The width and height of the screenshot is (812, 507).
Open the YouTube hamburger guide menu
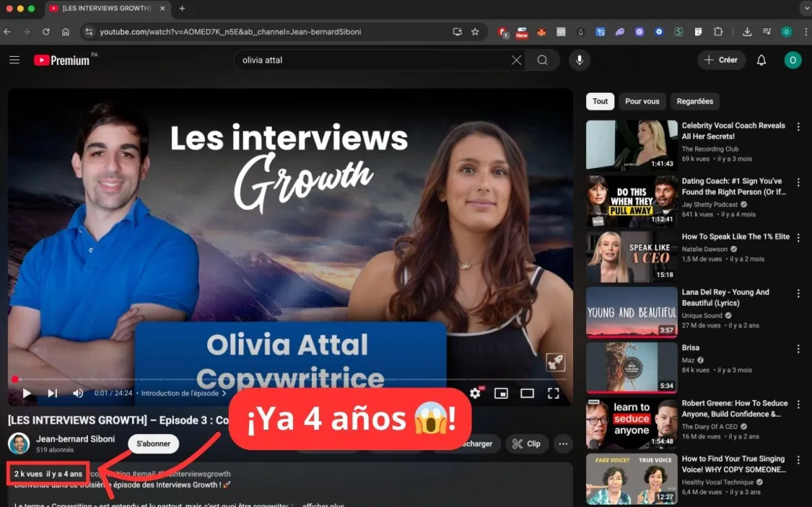(14, 60)
